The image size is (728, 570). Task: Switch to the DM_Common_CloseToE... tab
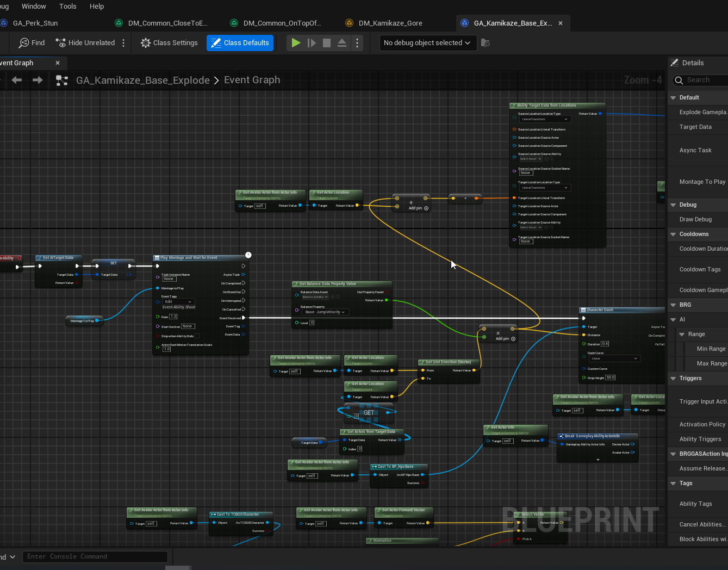tap(168, 23)
